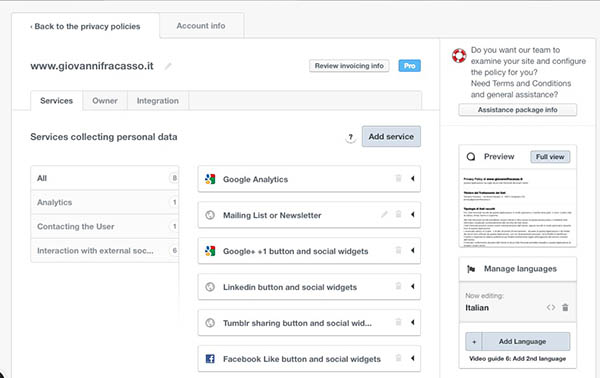The image size is (600, 378).
Task: Delete the Mailing List or Newsletter service
Action: coord(398,214)
